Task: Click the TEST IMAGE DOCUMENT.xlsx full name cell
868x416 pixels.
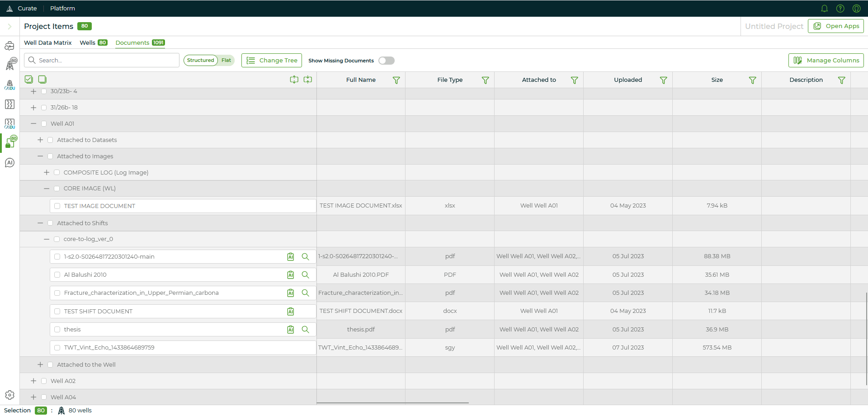Action: pyautogui.click(x=361, y=206)
